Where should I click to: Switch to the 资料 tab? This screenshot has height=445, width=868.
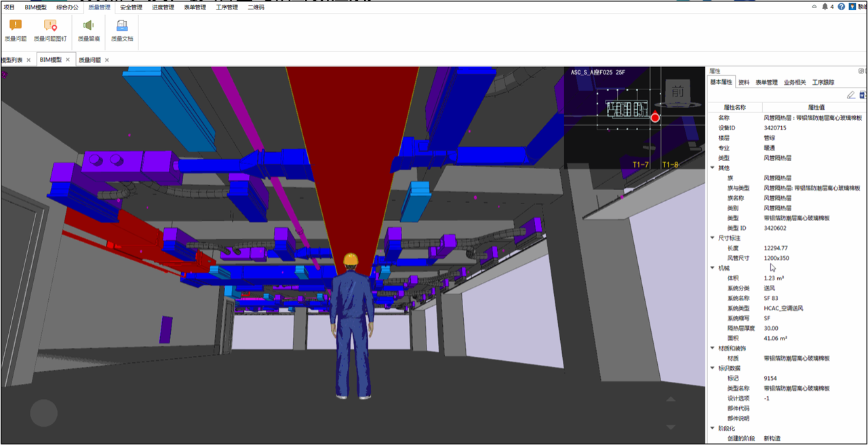[x=744, y=82]
